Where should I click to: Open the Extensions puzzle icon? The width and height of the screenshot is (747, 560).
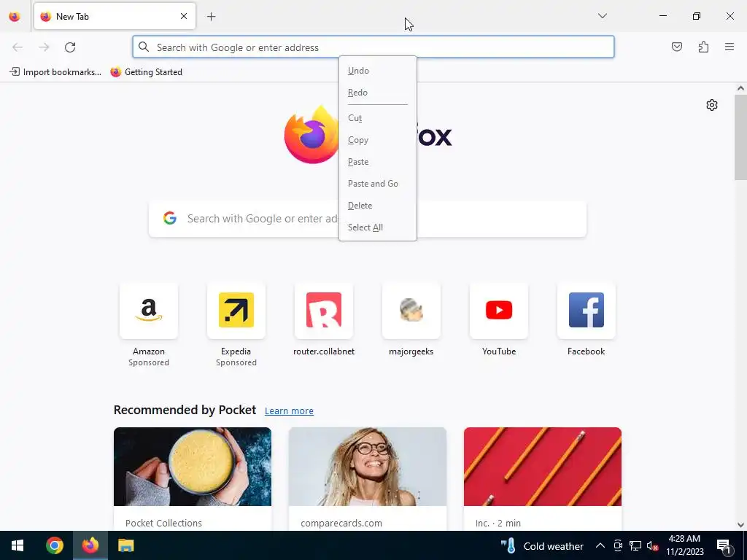(703, 47)
